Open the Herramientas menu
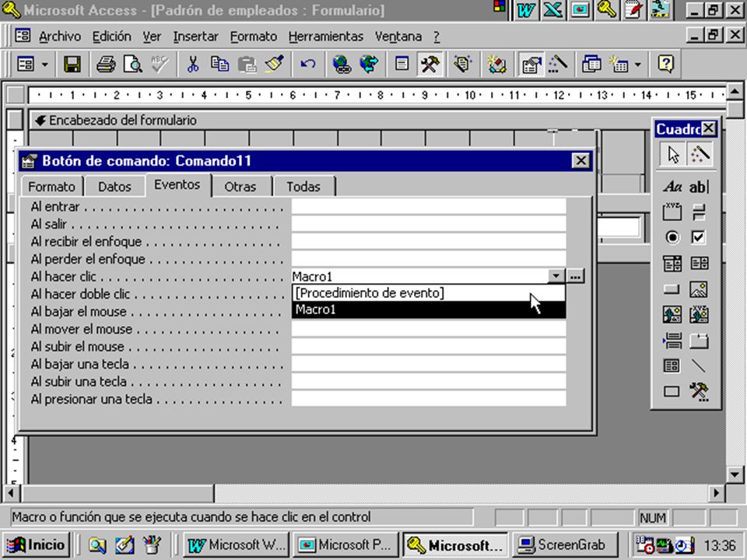Image resolution: width=747 pixels, height=560 pixels. (326, 37)
